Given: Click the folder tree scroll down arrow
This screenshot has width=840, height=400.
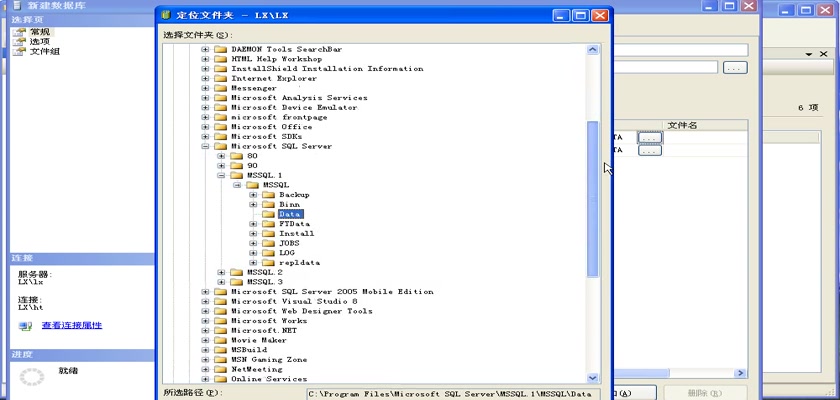Looking at the screenshot, I should coord(592,377).
